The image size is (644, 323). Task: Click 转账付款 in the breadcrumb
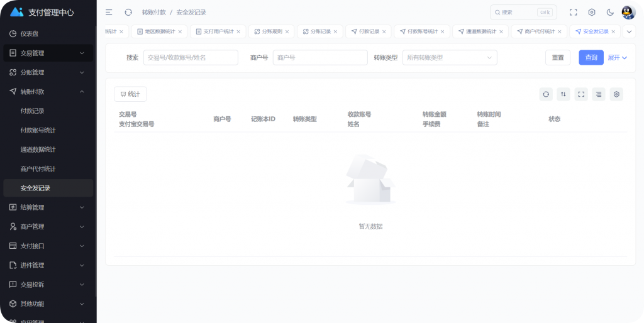(x=154, y=13)
